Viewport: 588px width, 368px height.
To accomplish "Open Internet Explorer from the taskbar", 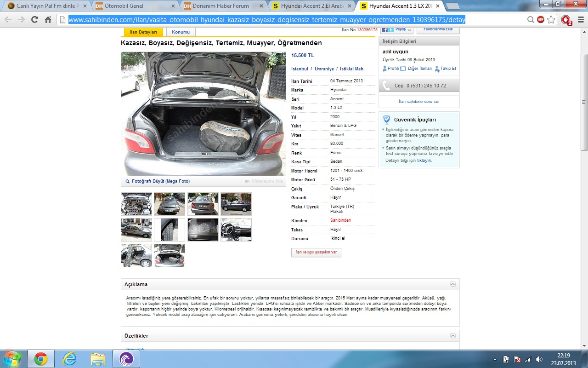I will coord(70,359).
